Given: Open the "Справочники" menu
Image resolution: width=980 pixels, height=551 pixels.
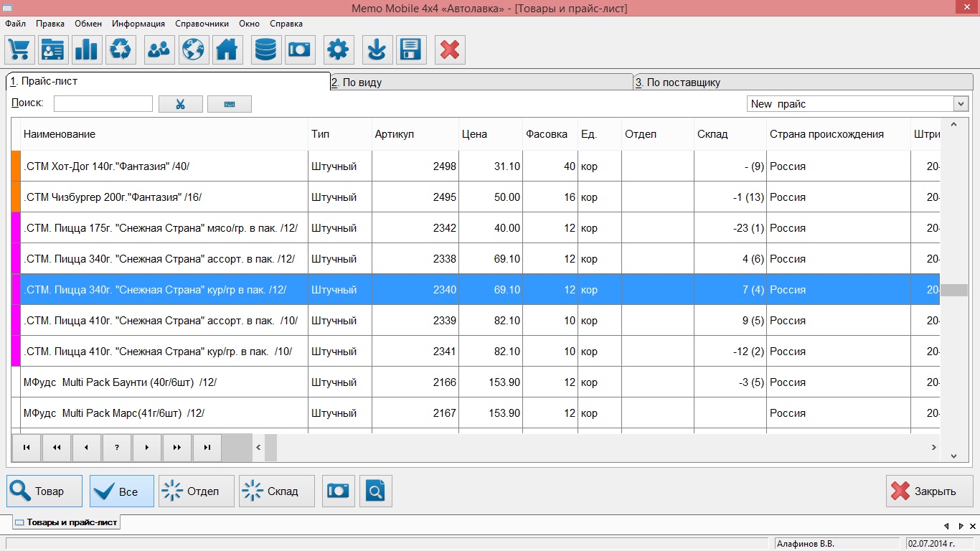Looking at the screenshot, I should 202,24.
